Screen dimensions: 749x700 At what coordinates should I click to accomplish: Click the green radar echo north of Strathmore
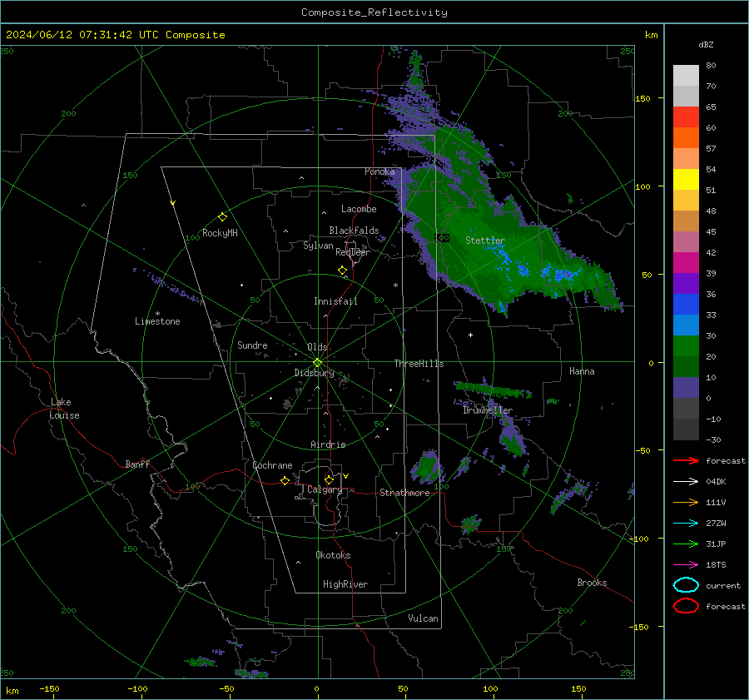[x=427, y=467]
